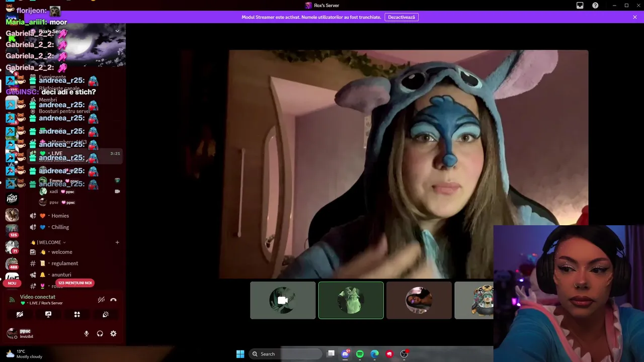Click the Video conectat status text

(x=38, y=297)
